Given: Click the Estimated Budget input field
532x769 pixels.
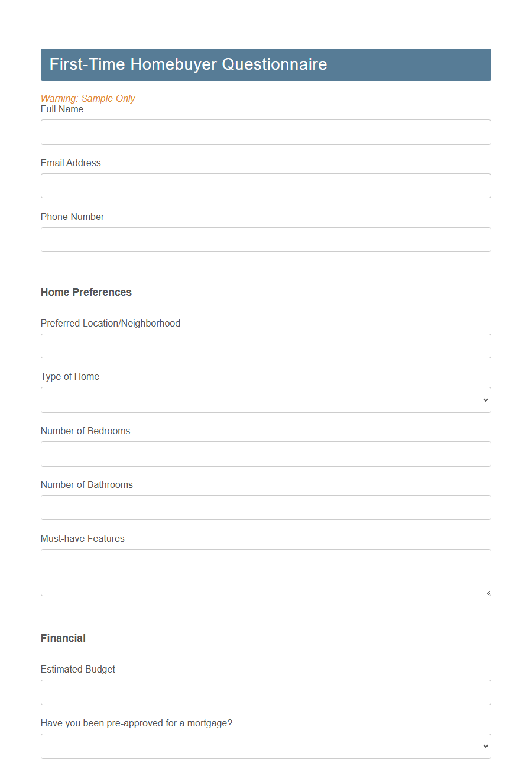Looking at the screenshot, I should [x=265, y=692].
